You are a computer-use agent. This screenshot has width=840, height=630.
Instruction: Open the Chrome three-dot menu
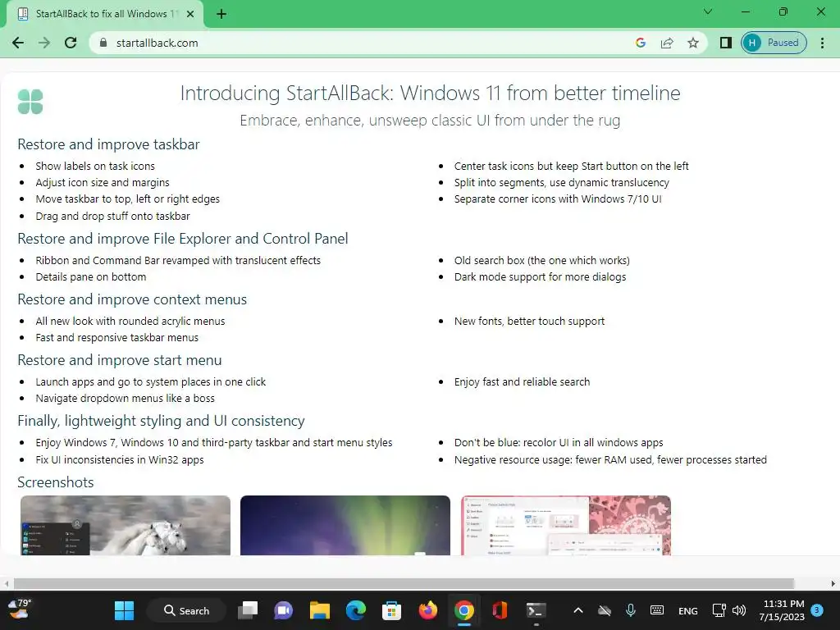(822, 43)
